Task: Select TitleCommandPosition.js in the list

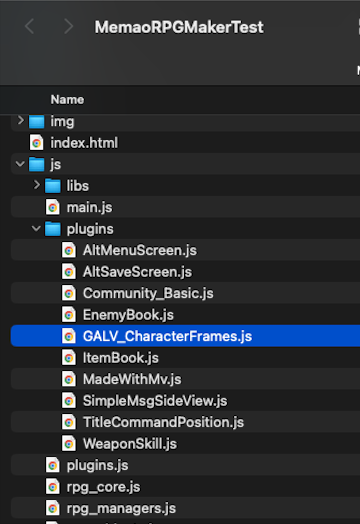Action: point(163,422)
